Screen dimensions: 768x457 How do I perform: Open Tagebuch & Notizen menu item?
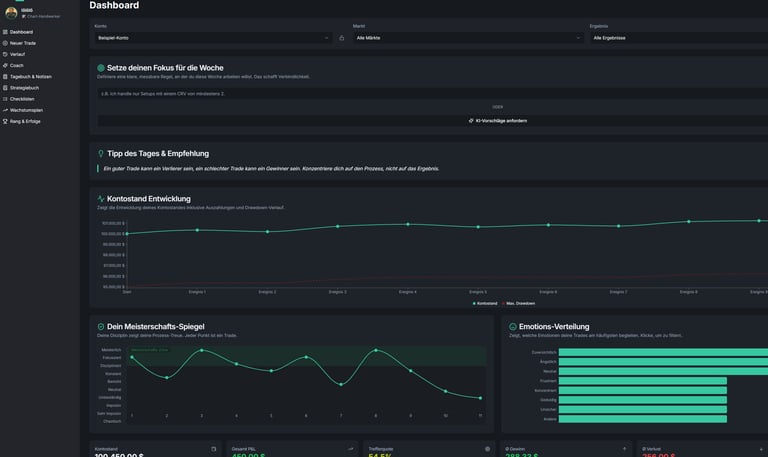pyautogui.click(x=30, y=76)
